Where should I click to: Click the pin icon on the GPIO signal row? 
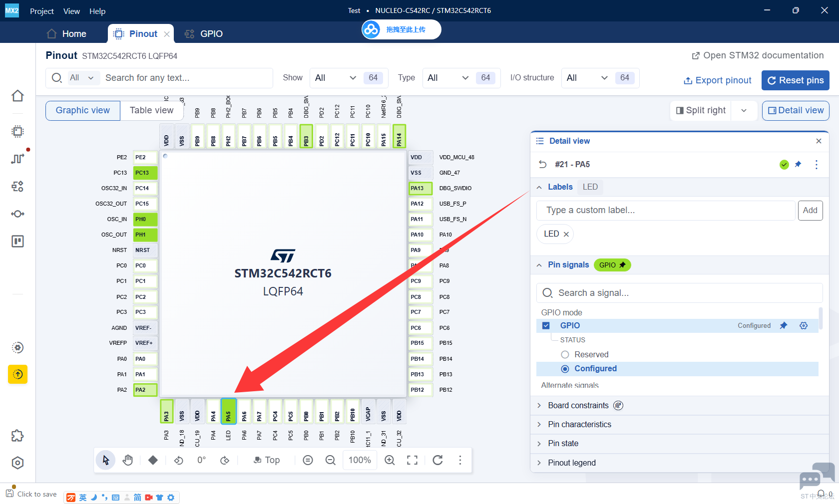(784, 325)
